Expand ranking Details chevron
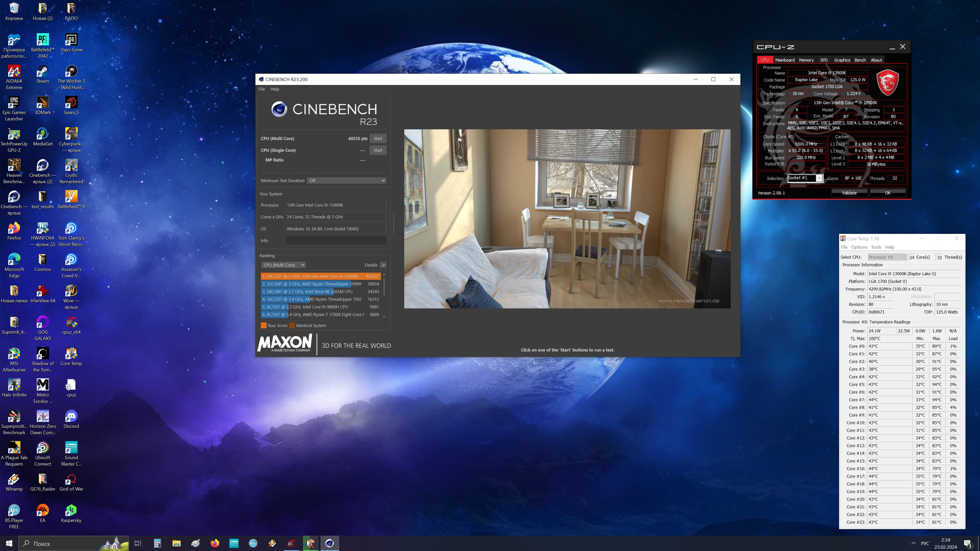This screenshot has height=551, width=980. coord(383,265)
